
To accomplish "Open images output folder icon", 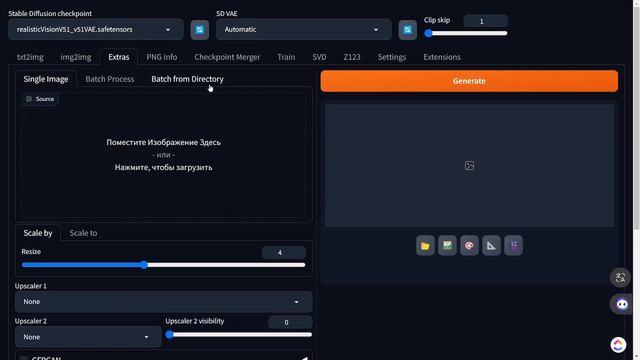I will click(425, 246).
